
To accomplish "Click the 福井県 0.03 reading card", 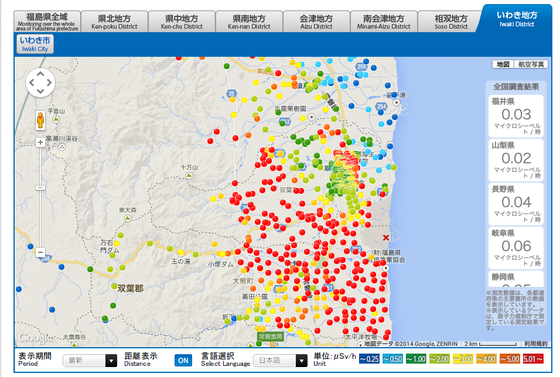I will point(516,116).
